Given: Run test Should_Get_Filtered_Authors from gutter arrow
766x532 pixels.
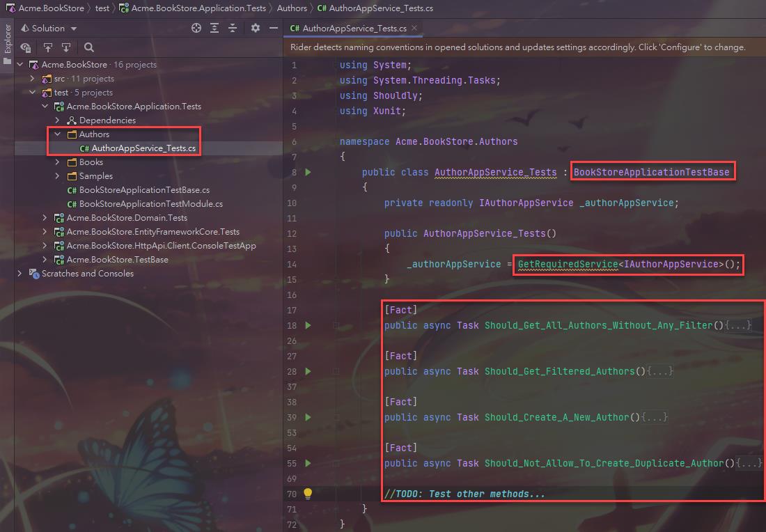Looking at the screenshot, I should (x=308, y=371).
